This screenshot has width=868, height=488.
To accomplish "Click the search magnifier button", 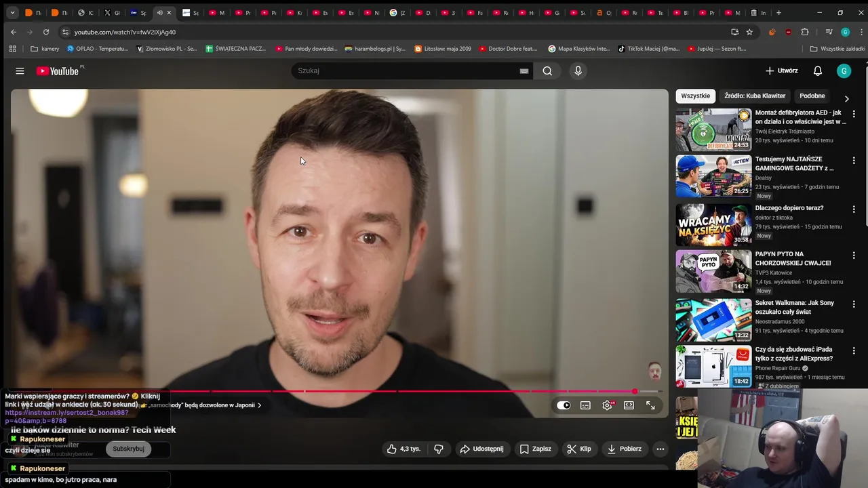I will pos(547,70).
